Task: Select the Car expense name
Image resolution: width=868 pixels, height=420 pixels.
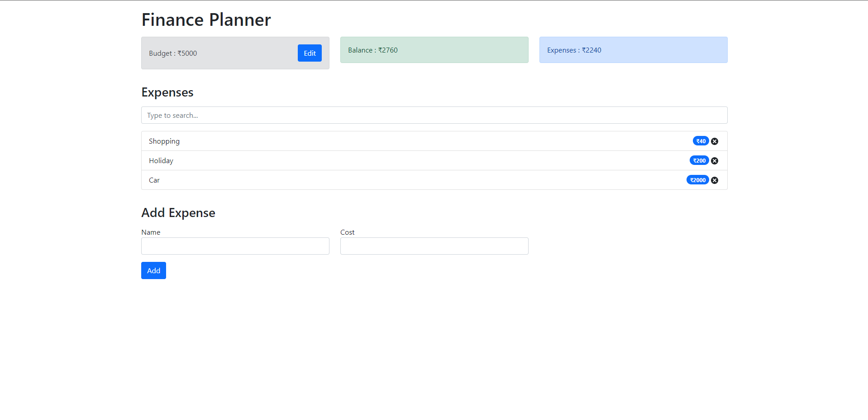Action: [154, 180]
